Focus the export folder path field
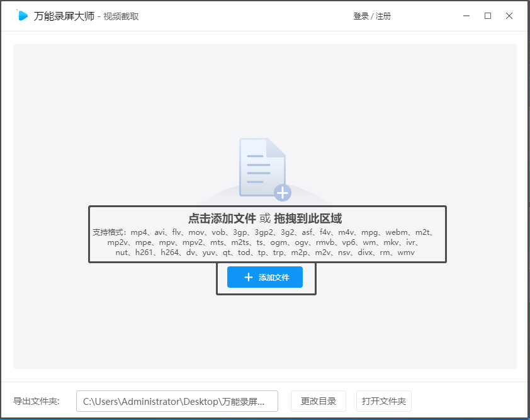This screenshot has height=420, width=530. [177, 401]
